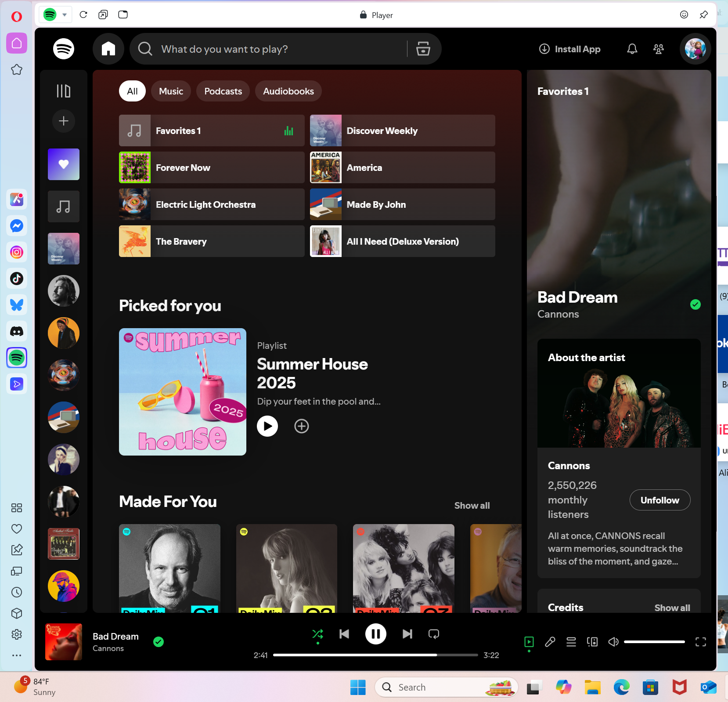
Task: Pin the Player panel with pin icon
Action: click(704, 14)
